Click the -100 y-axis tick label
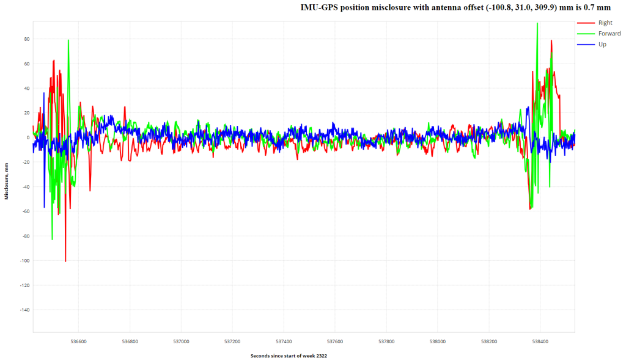 coord(24,261)
